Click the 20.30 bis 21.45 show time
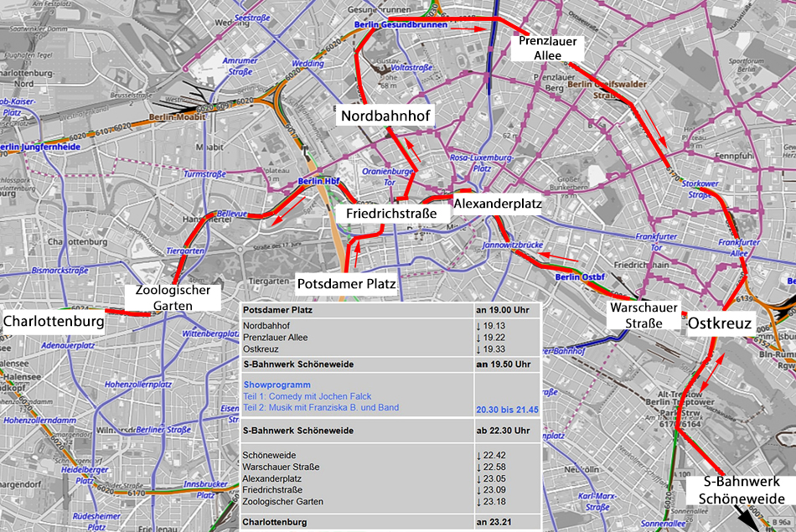 [508, 408]
